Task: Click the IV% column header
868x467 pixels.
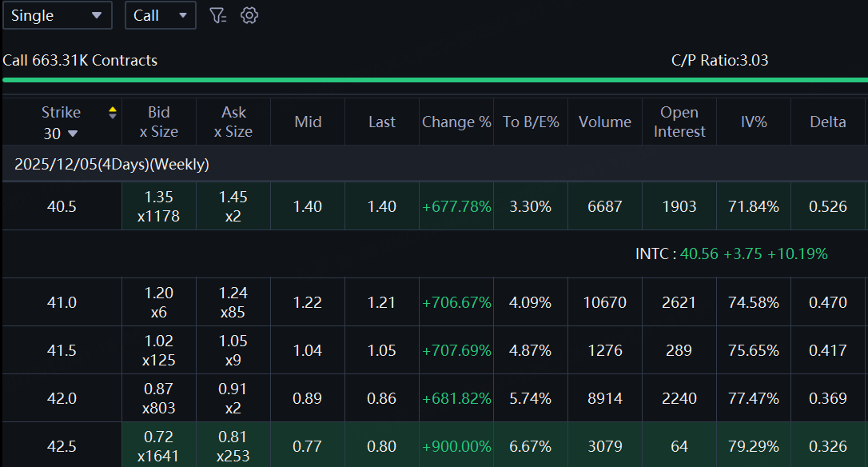Action: point(753,122)
